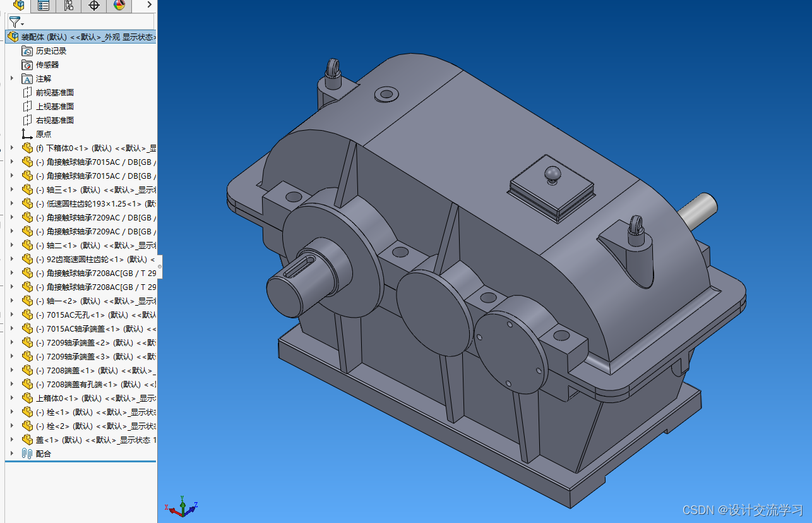Click the 低速圆柱齿轮193×1.25<1> part icon
The width and height of the screenshot is (812, 523).
click(27, 203)
